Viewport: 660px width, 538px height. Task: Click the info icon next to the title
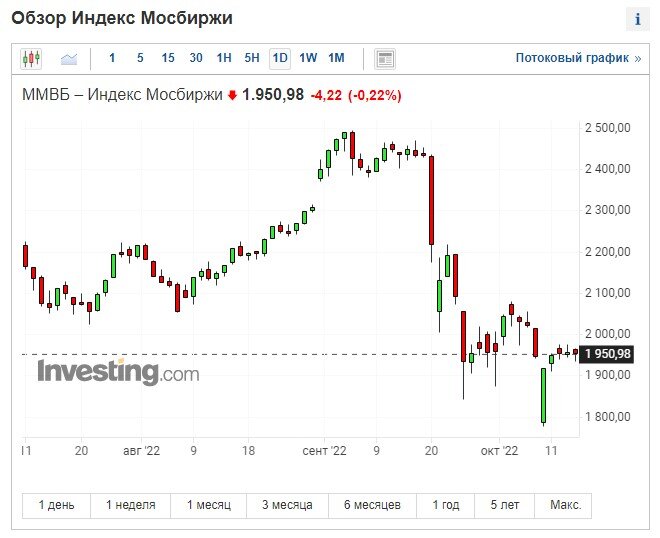coord(638,19)
